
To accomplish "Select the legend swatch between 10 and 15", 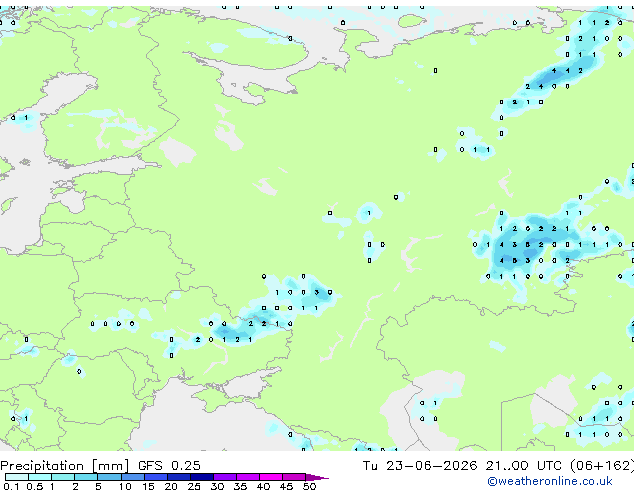I will coord(132,477).
